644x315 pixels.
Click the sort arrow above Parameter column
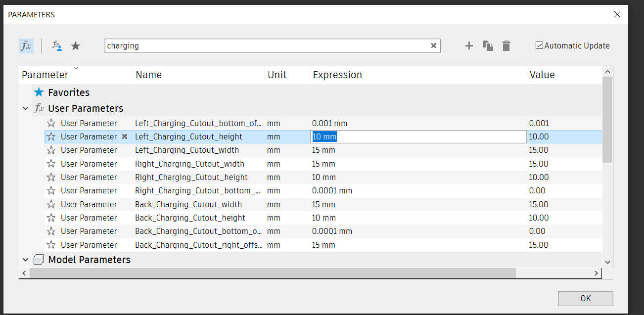(76, 68)
